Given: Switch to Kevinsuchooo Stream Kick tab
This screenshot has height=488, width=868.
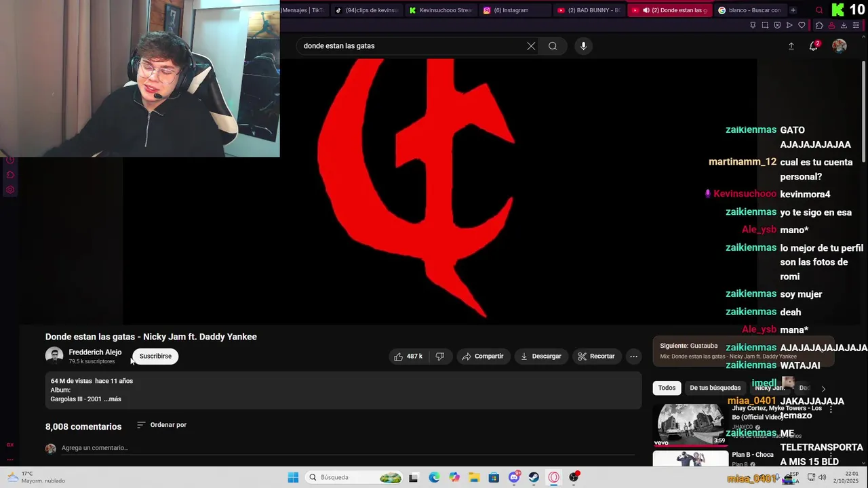Looking at the screenshot, I should click(440, 10).
